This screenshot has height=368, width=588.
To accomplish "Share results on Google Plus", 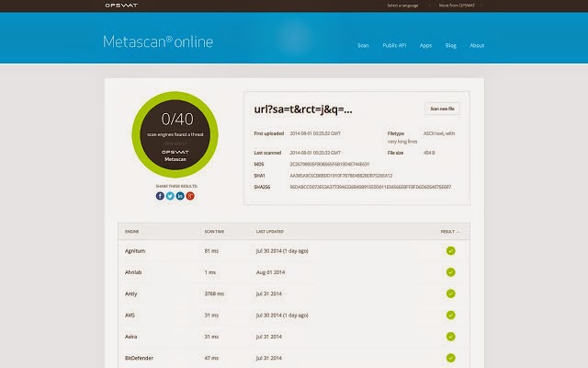I will tap(190, 196).
